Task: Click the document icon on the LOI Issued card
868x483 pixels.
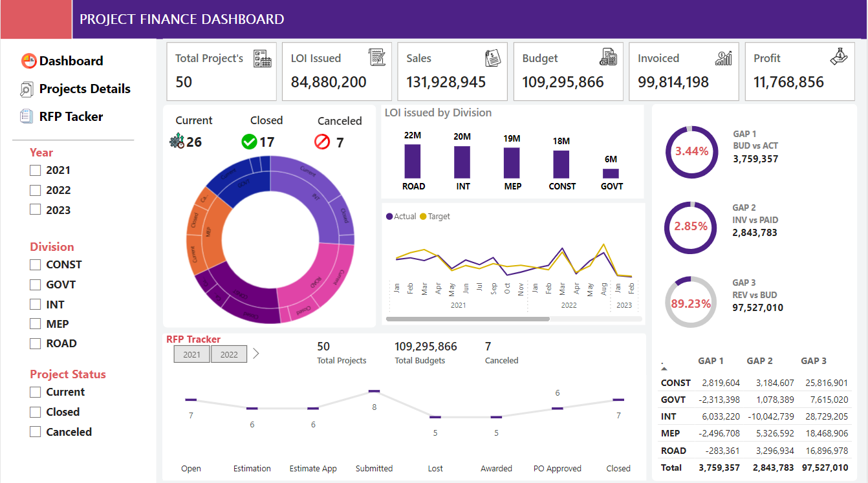Action: click(x=376, y=58)
